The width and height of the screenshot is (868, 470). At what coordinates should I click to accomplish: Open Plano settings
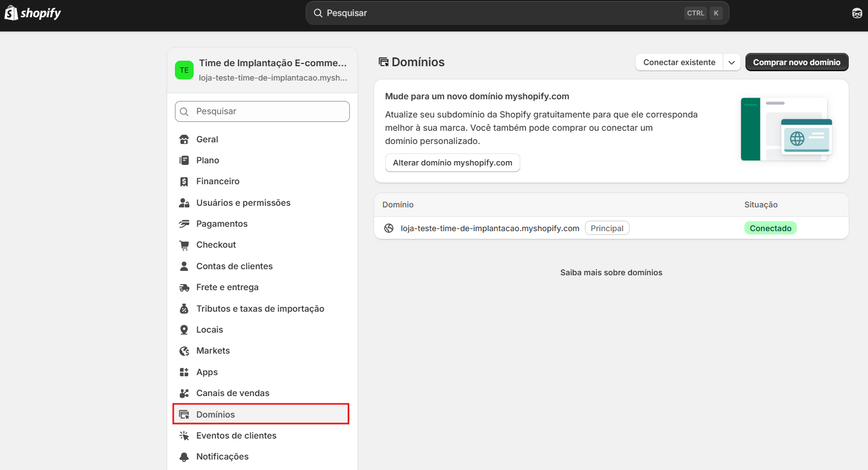point(262,161)
